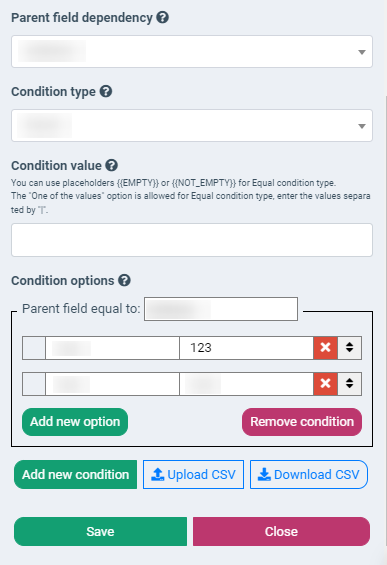Expand the Parent field dependency dropdown
Screen dimensions: 387x565
192,52
